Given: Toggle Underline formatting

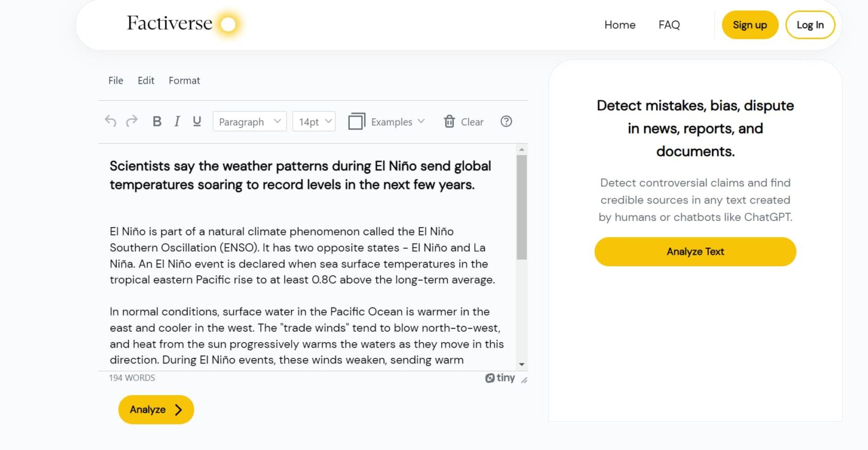Looking at the screenshot, I should tap(197, 122).
